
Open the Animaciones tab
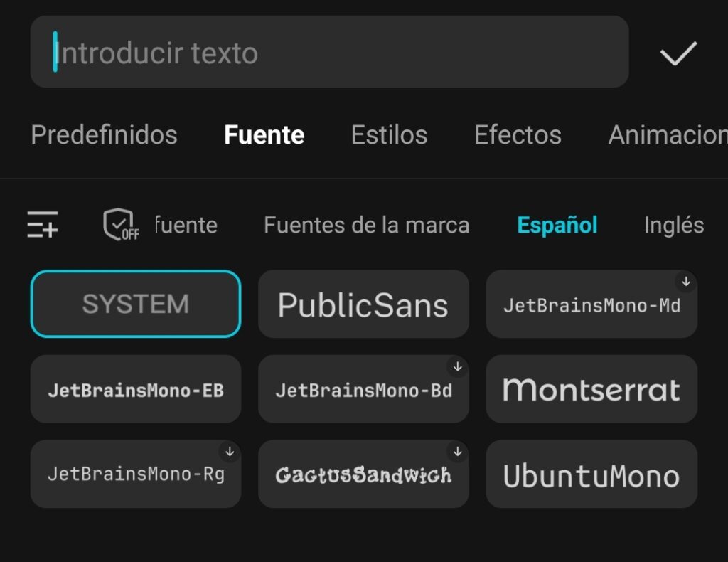click(667, 134)
